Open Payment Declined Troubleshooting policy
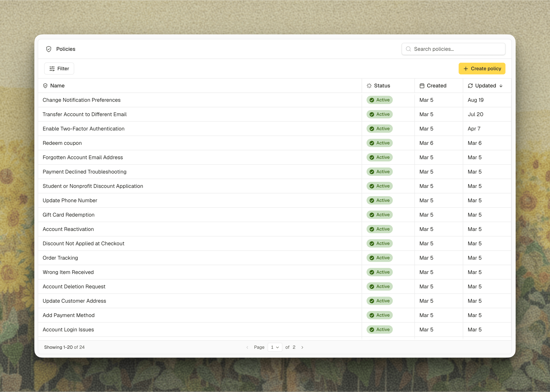The image size is (550, 392). [84, 172]
